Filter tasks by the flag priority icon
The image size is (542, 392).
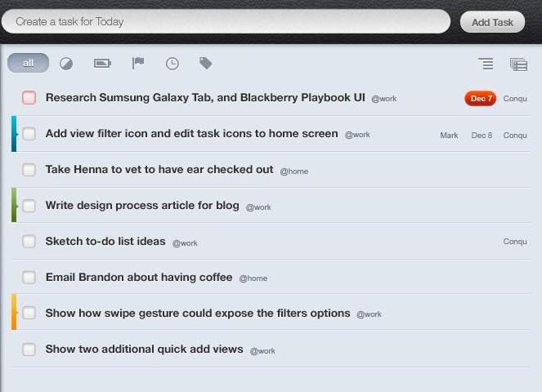tap(138, 63)
